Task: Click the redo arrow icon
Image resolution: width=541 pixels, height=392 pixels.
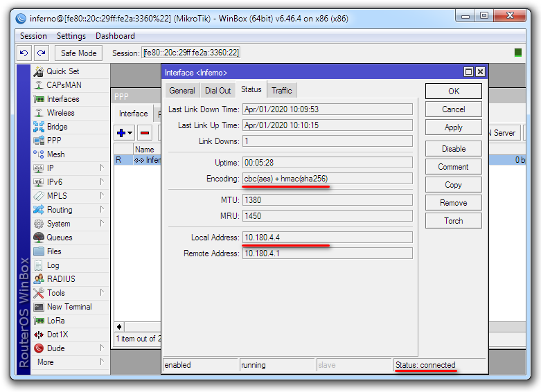Action: coord(42,53)
